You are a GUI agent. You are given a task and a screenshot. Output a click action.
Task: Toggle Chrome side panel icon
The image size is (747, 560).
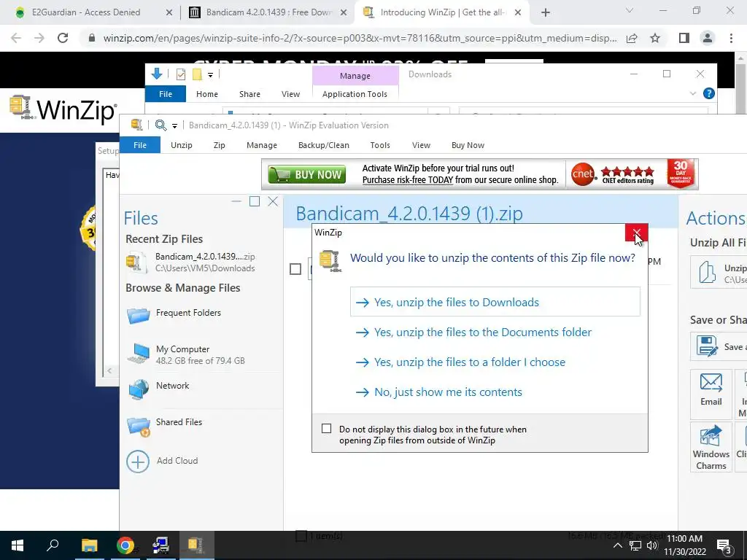click(684, 38)
